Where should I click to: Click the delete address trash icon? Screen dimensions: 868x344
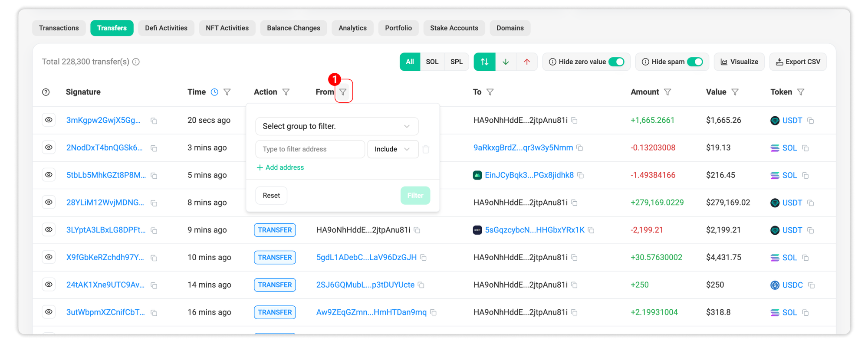[426, 149]
